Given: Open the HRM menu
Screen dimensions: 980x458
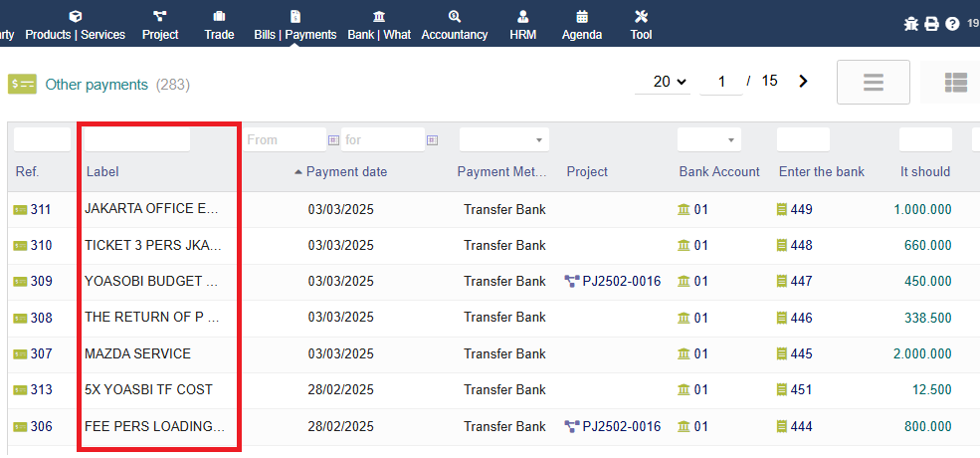Looking at the screenshot, I should click(522, 25).
